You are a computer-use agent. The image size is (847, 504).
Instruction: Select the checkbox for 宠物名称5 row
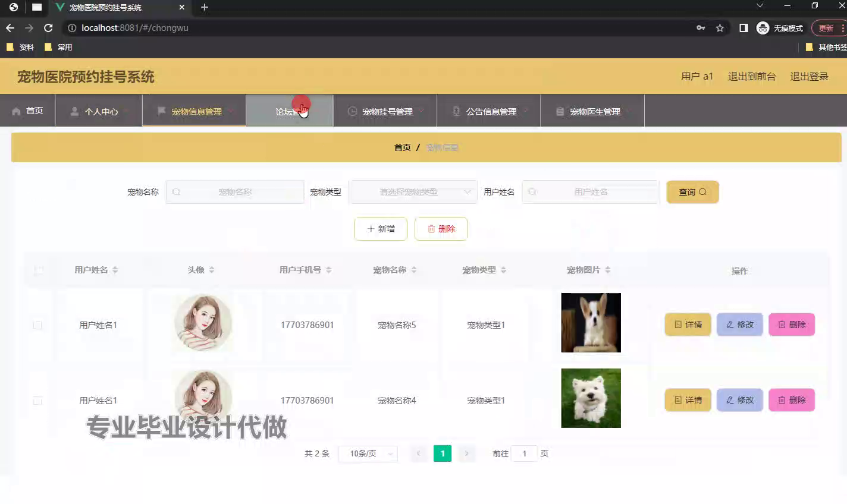(x=37, y=325)
